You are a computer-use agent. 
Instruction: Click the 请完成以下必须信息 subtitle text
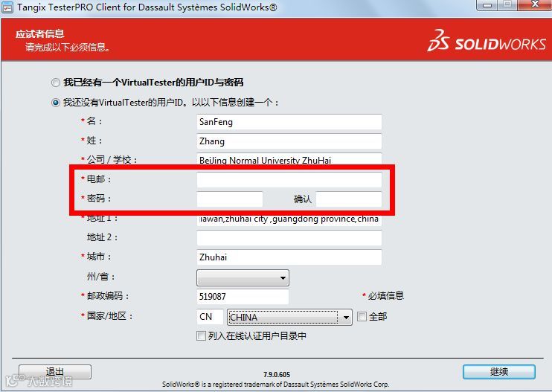[67, 47]
